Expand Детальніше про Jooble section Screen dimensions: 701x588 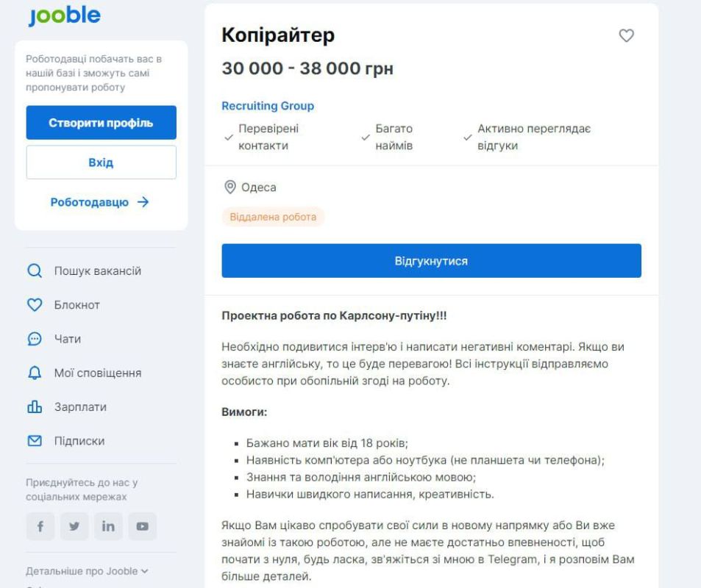(87, 570)
